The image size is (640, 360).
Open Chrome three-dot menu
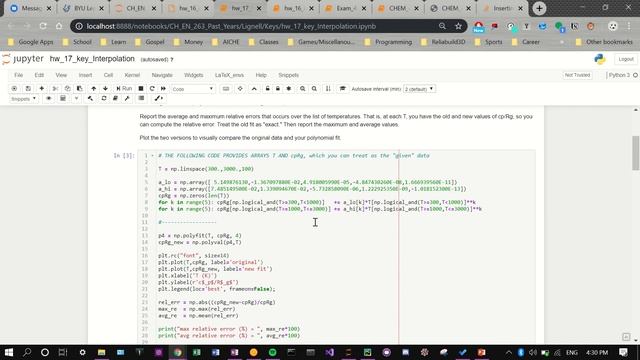coord(629,26)
